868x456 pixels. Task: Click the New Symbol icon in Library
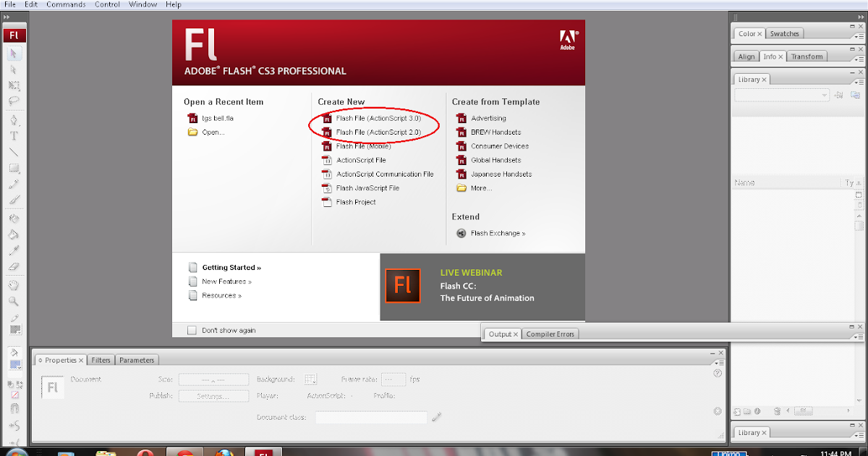point(736,411)
